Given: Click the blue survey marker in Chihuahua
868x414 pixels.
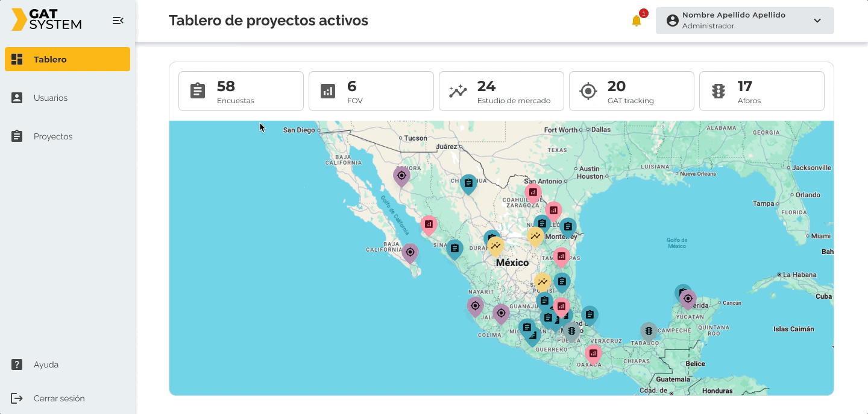Looking at the screenshot, I should pyautogui.click(x=468, y=183).
